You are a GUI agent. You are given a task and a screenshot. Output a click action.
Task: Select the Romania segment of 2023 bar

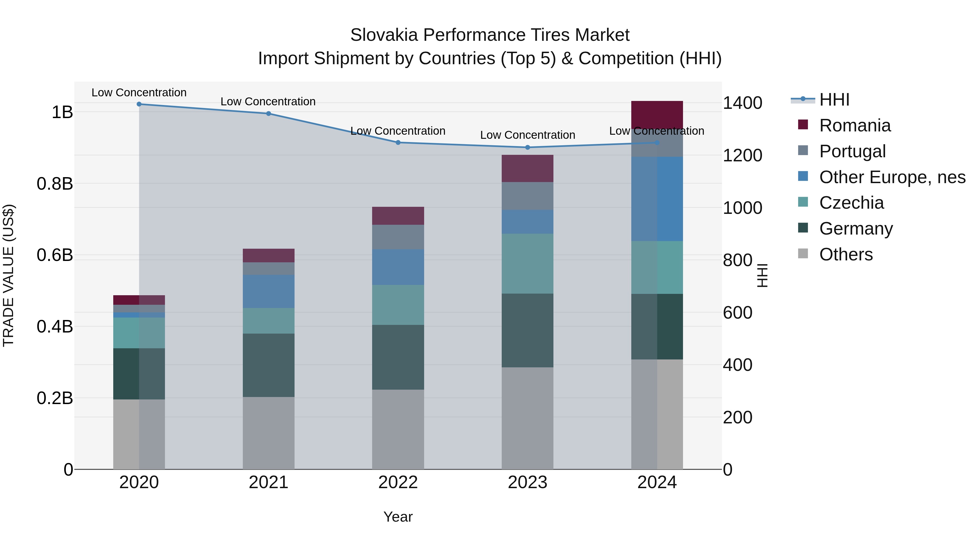click(x=528, y=168)
